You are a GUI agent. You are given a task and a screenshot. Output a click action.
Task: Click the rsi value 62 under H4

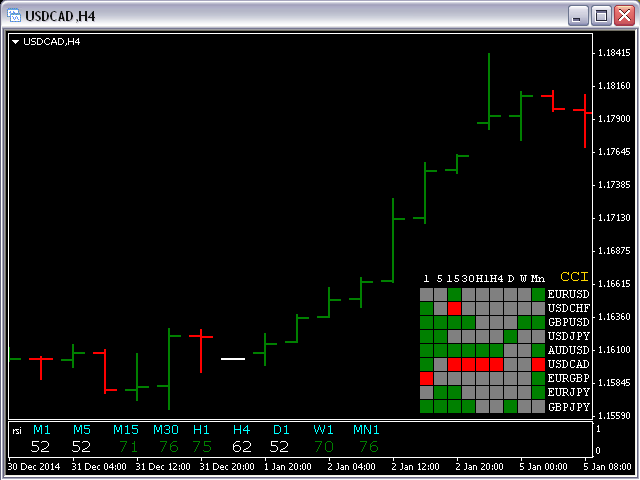[x=242, y=447]
